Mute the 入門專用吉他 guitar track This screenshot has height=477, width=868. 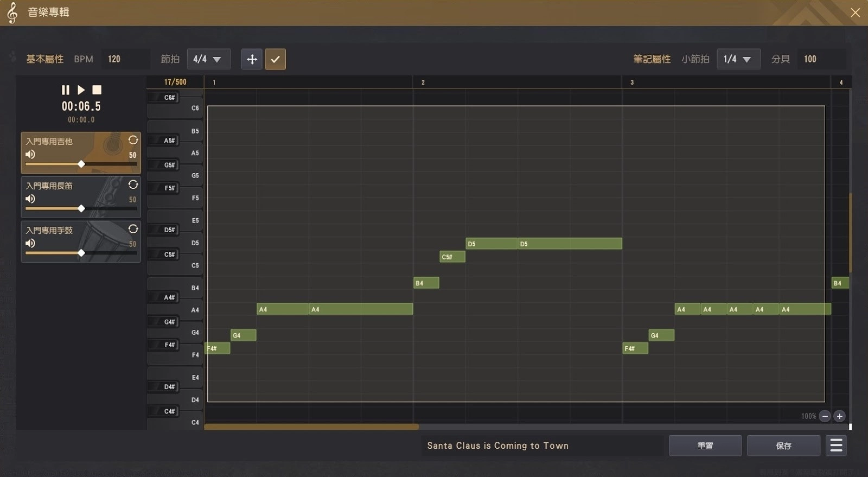pyautogui.click(x=30, y=155)
